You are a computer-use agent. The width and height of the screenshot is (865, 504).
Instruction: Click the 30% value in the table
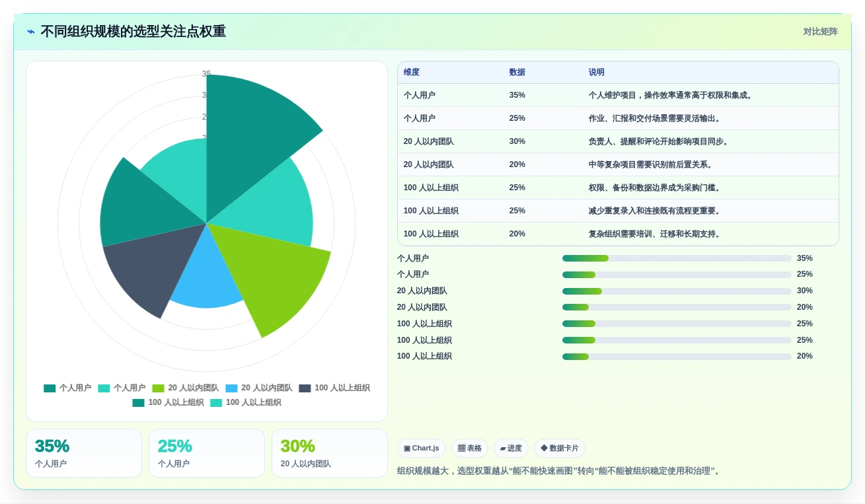tap(517, 141)
